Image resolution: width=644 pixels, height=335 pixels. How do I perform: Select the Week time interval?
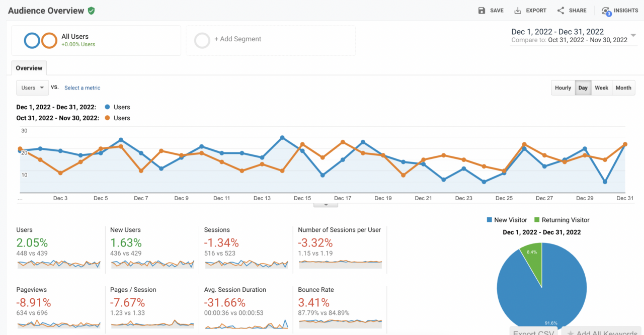point(601,88)
